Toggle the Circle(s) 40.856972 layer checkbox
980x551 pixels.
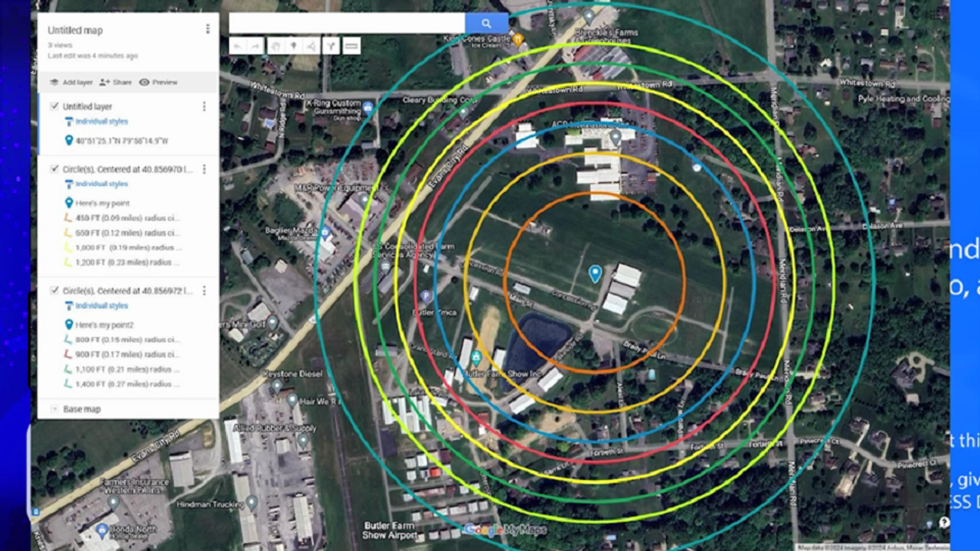(54, 291)
